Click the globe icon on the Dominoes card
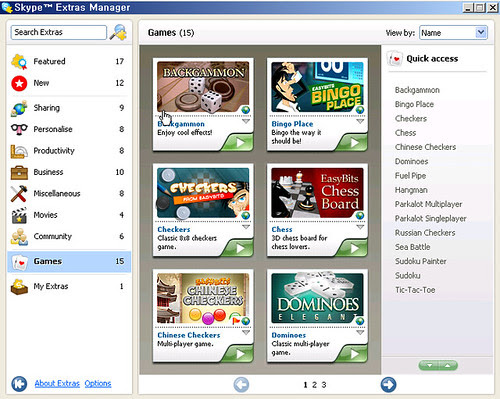Screen dimensions: 500x399 point(360,321)
